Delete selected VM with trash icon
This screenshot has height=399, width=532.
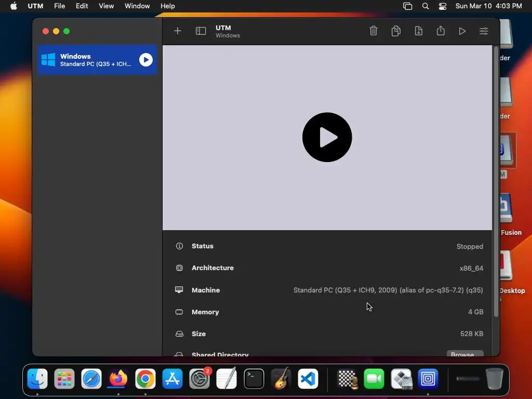(373, 31)
